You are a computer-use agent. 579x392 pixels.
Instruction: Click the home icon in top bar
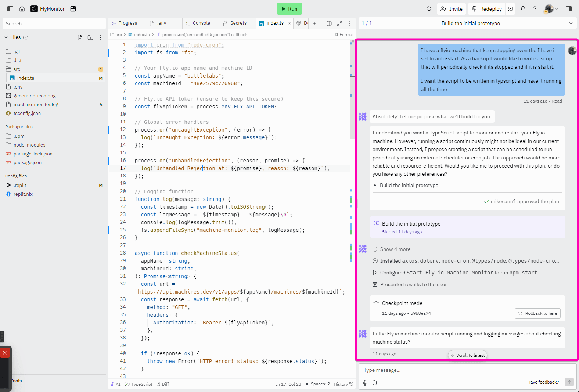[x=22, y=9]
